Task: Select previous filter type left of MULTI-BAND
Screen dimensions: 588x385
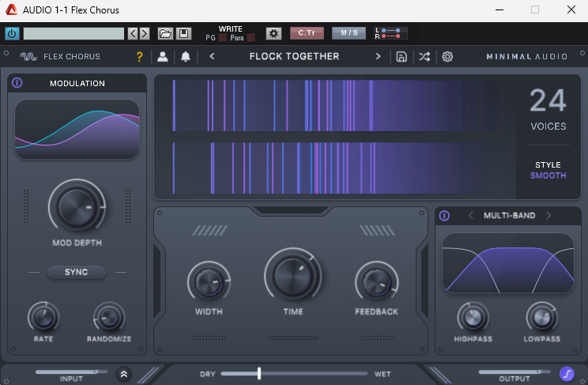Action: click(x=471, y=215)
